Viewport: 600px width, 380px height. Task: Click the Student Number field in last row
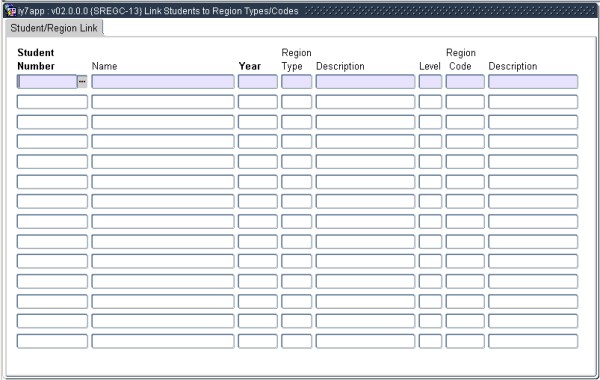[52, 341]
